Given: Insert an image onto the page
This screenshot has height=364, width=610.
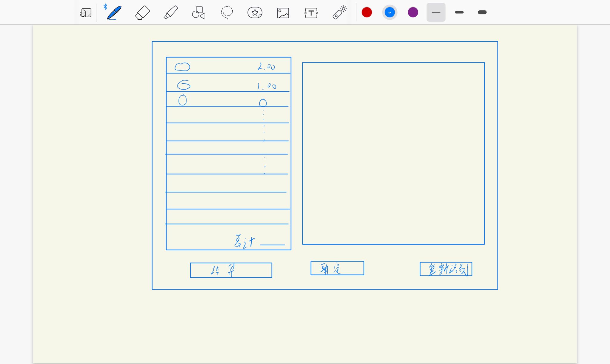Looking at the screenshot, I should tap(283, 12).
